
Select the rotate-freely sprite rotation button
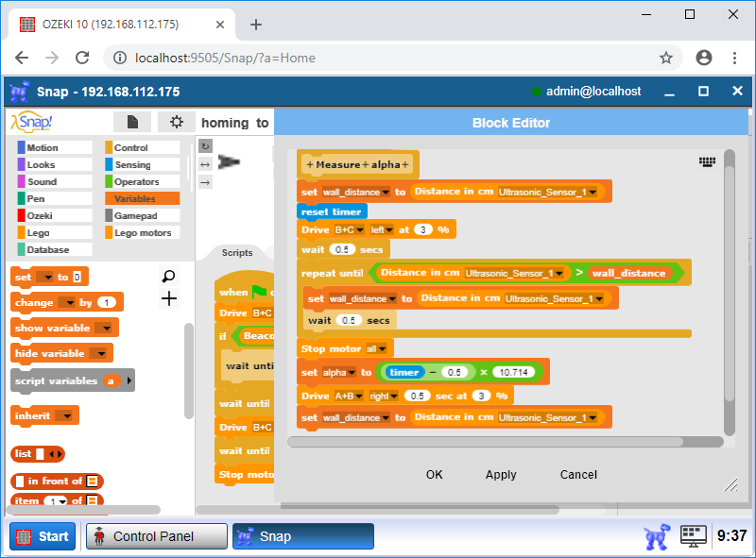[205, 146]
